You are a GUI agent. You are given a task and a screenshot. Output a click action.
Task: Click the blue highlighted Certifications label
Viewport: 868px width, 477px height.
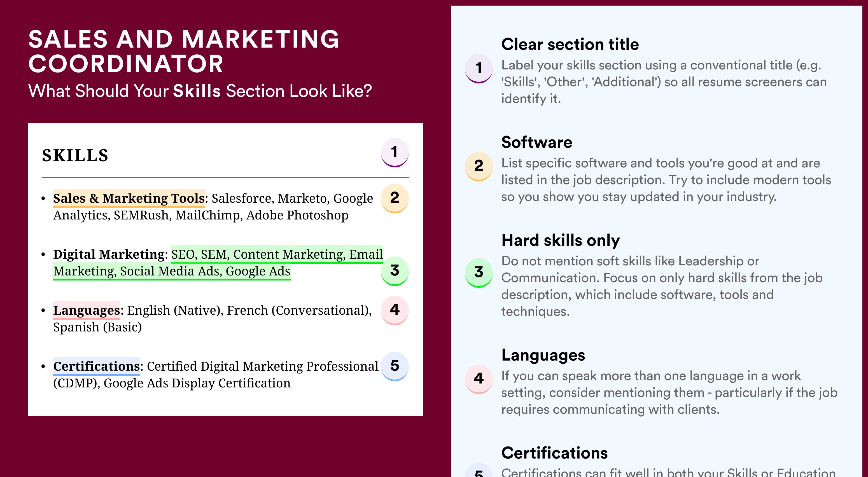(96, 366)
